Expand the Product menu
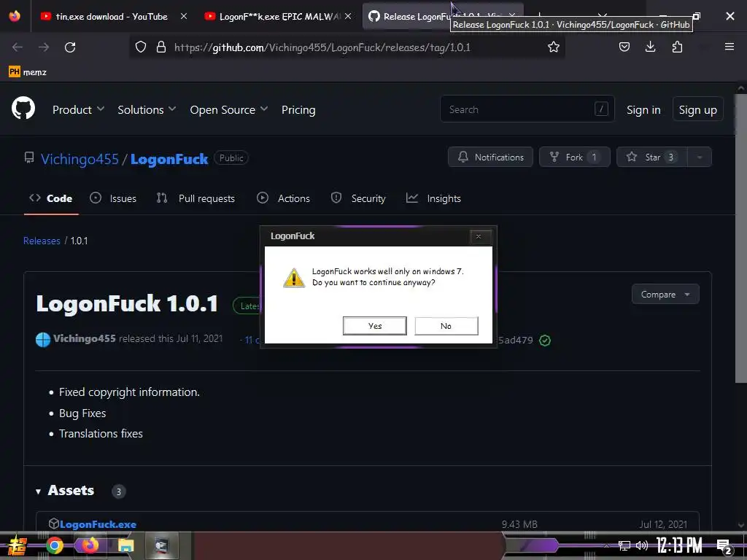The height and width of the screenshot is (560, 747). pos(78,109)
